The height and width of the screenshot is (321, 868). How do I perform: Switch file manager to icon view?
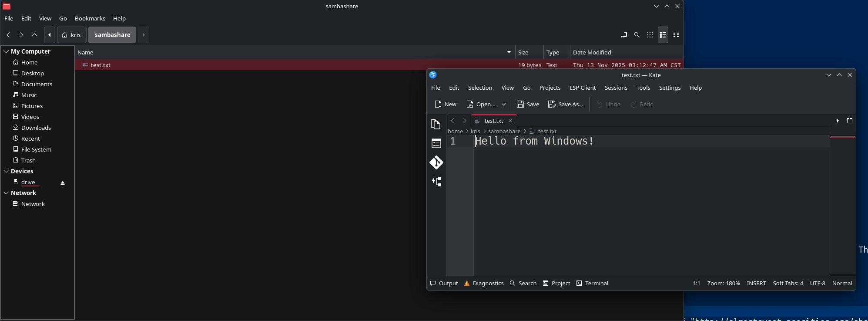point(650,35)
